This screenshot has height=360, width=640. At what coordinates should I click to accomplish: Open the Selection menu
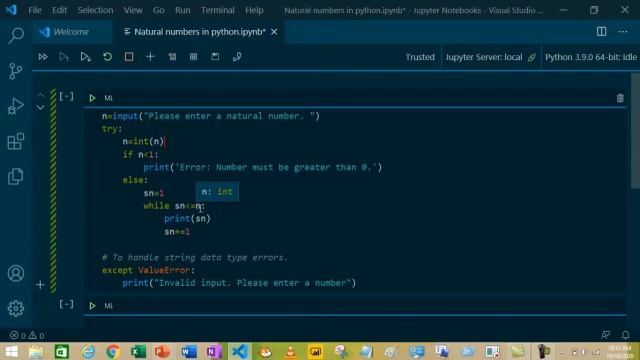[x=96, y=10]
